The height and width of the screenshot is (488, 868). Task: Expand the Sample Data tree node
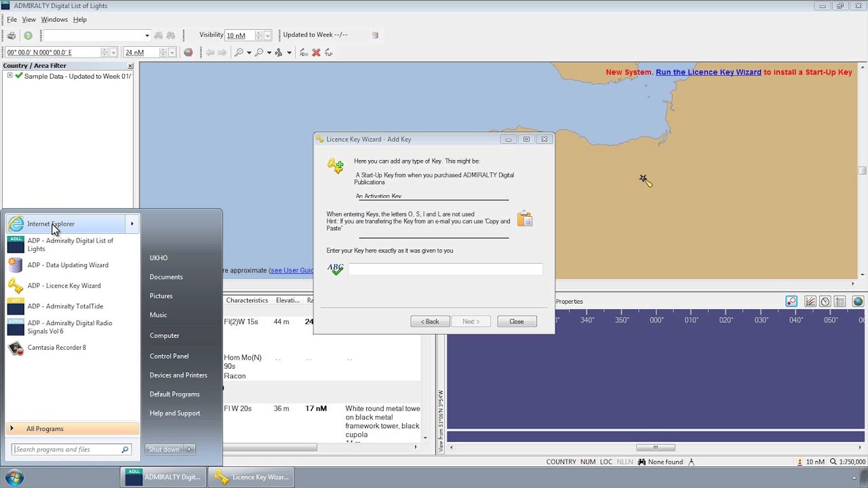9,76
